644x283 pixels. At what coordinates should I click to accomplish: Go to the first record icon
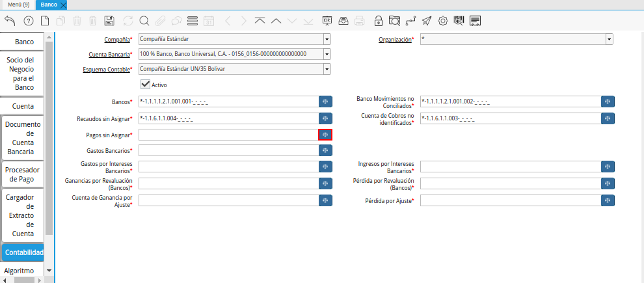pyautogui.click(x=260, y=21)
